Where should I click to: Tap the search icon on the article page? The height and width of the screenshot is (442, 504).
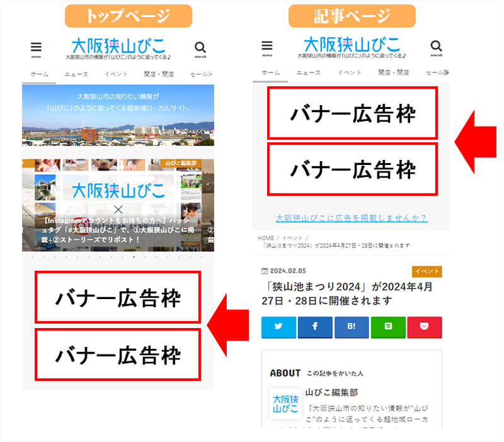tap(436, 48)
